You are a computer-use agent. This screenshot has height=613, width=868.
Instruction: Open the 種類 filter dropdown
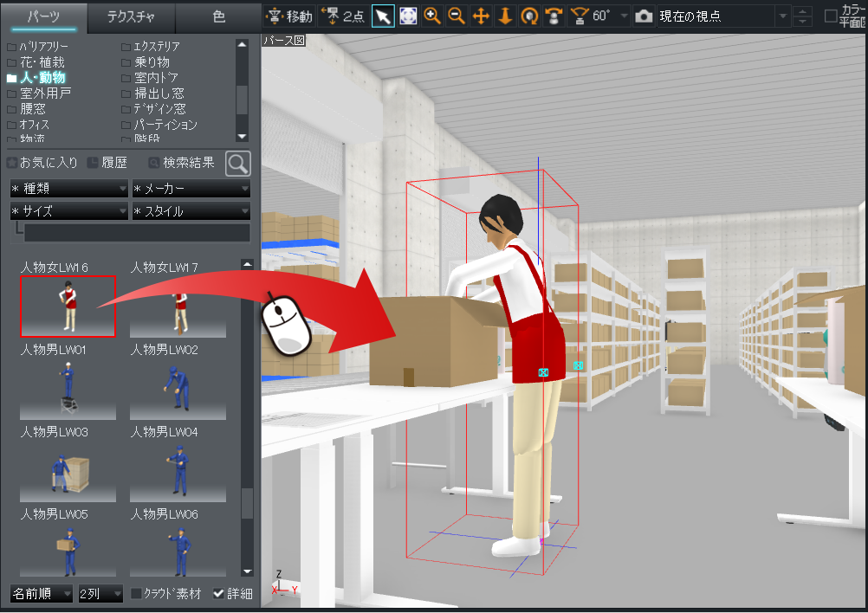[x=69, y=188]
